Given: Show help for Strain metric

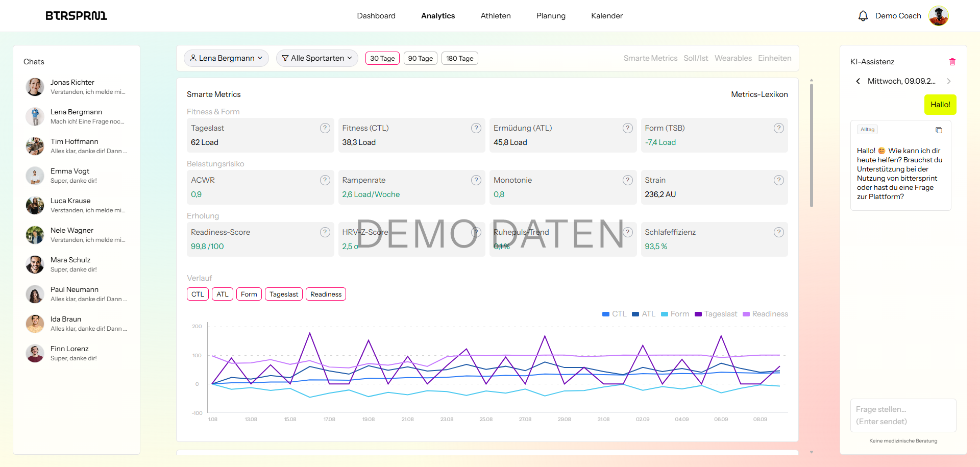Looking at the screenshot, I should (779, 180).
